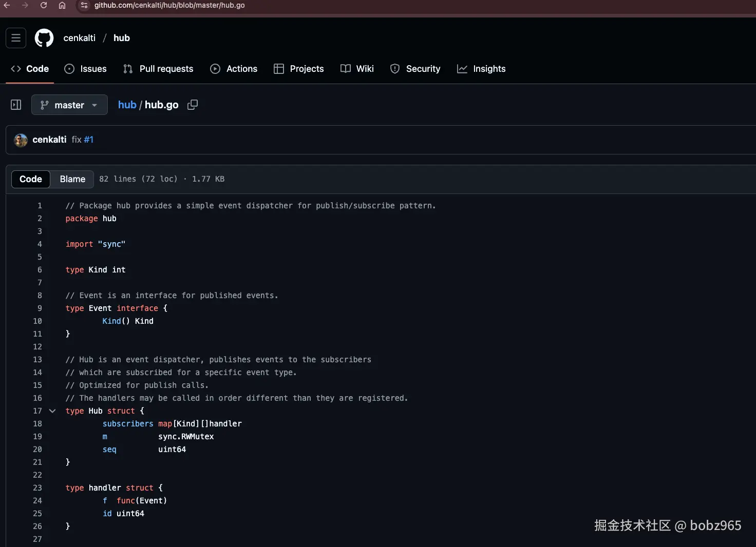This screenshot has width=756, height=547.
Task: Click the browser back arrow
Action: tap(7, 5)
